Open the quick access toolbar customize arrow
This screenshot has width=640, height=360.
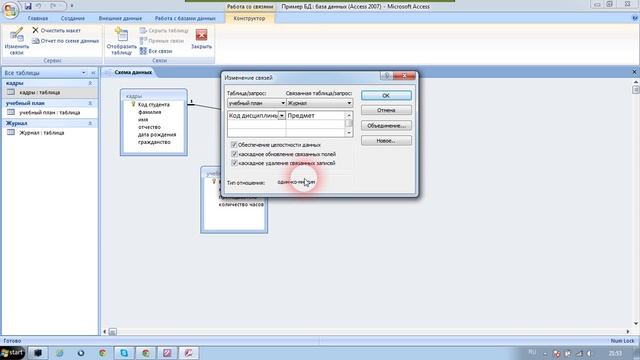72,6
